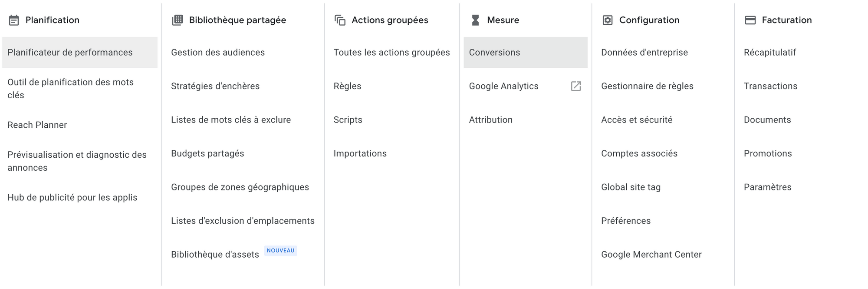Click the external link icon beside Google Analytics
Image resolution: width=868 pixels, height=289 pixels.
point(576,86)
